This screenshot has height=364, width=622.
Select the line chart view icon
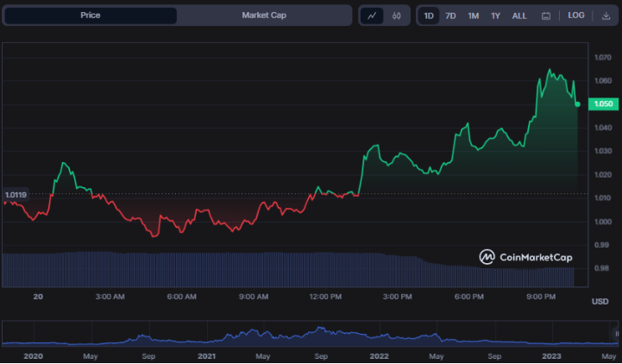tap(372, 16)
